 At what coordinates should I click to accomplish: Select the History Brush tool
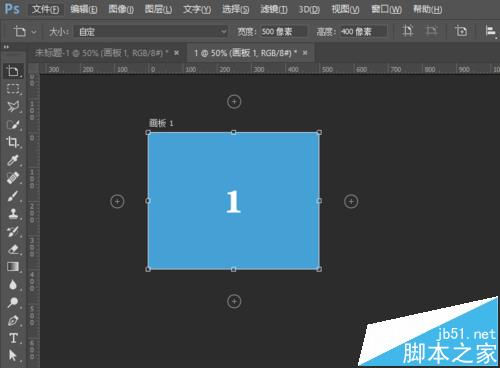13,231
